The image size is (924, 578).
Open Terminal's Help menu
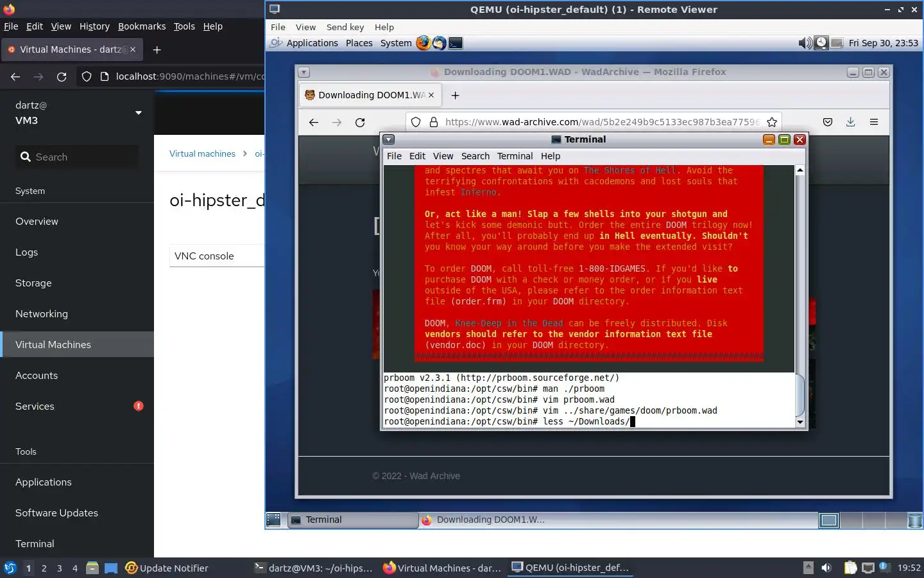(551, 156)
